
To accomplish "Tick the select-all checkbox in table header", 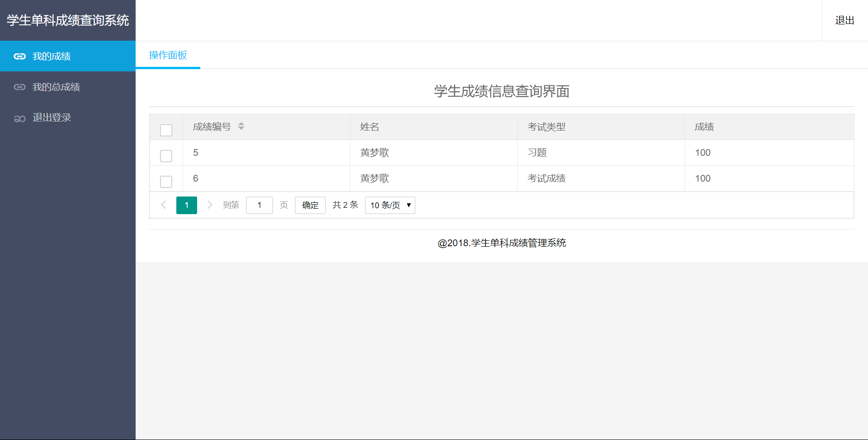I will click(166, 130).
